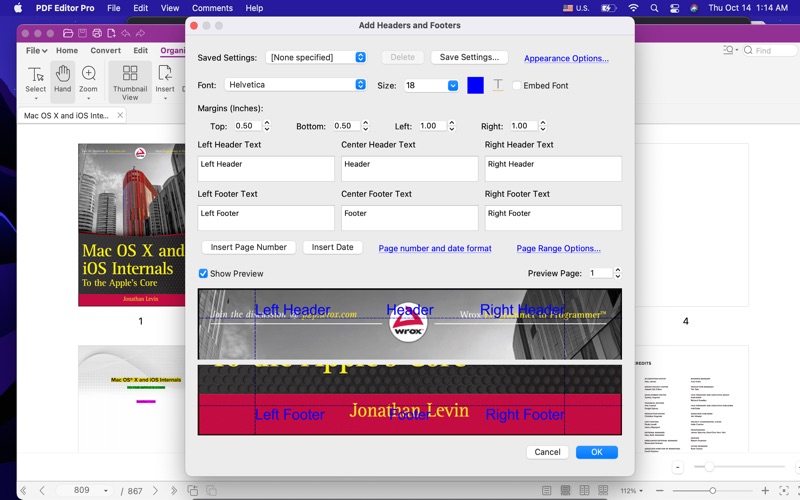Click the Top margin stepper arrows
Image resolution: width=800 pixels, height=500 pixels.
click(x=267, y=126)
